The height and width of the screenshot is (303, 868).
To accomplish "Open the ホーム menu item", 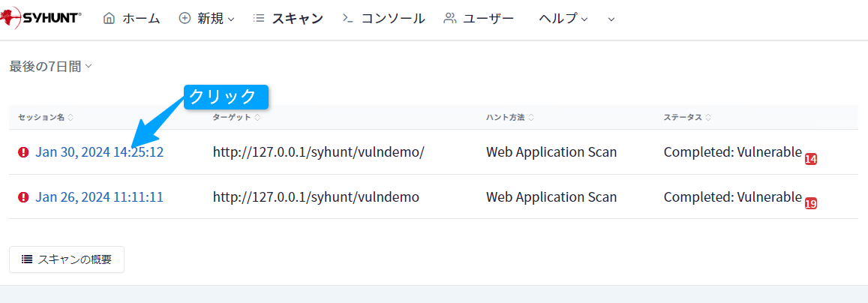I will [141, 18].
